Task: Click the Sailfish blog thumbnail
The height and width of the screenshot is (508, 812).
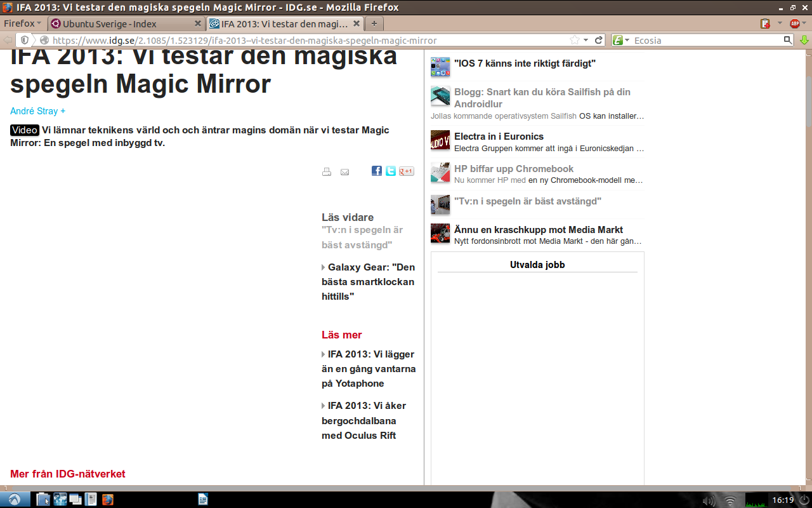Action: (440, 96)
